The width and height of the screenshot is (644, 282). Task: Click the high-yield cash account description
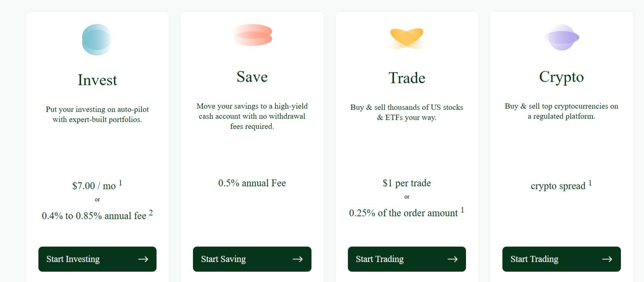pos(252,116)
